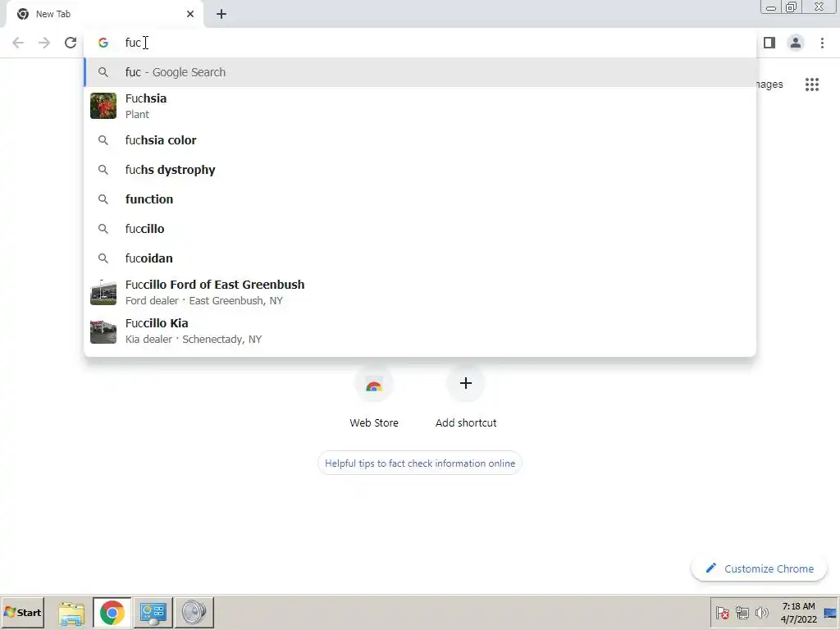Viewport: 840px width, 630px height.
Task: Choose Fuccillo Ford of East Greenbush
Action: click(420, 292)
